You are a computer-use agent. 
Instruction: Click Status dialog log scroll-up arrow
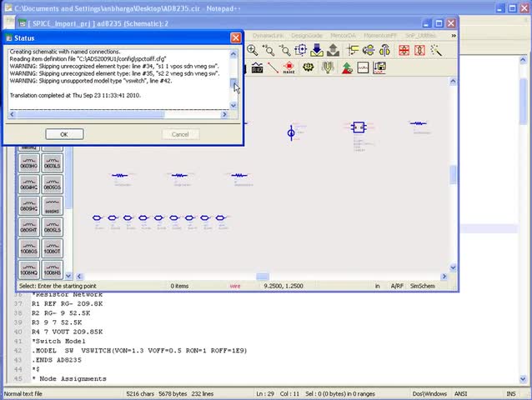pos(233,53)
